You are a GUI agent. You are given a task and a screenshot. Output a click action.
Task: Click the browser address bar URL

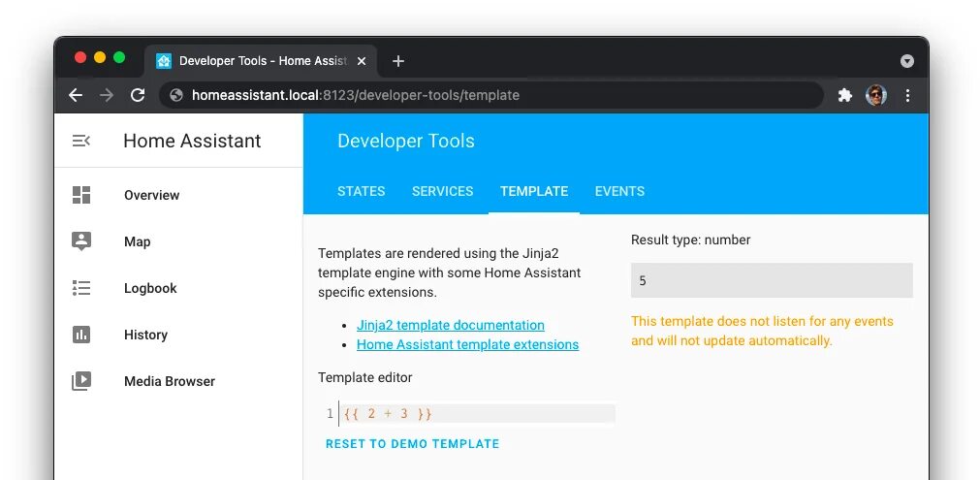pyautogui.click(x=355, y=95)
